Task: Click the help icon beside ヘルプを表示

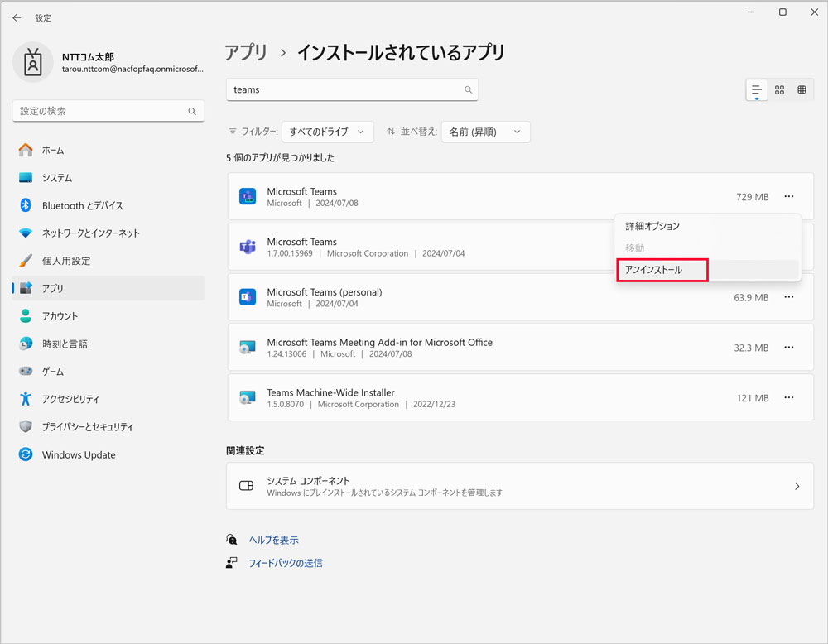Action: [232, 540]
